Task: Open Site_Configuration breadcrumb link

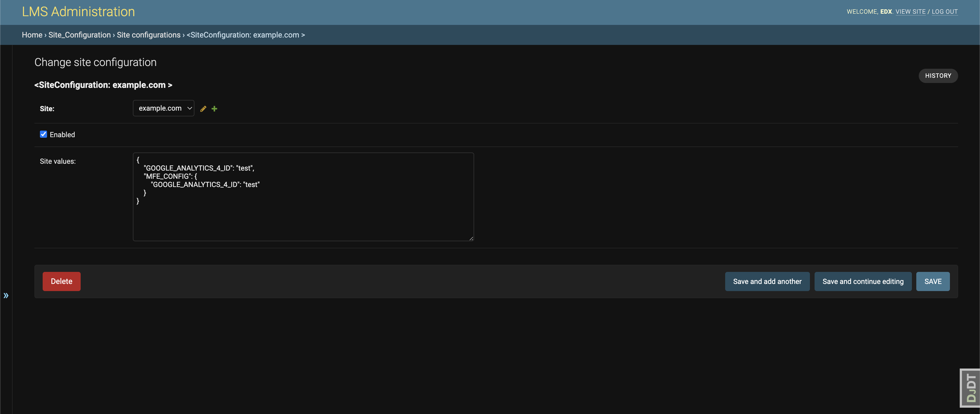Action: point(80,35)
